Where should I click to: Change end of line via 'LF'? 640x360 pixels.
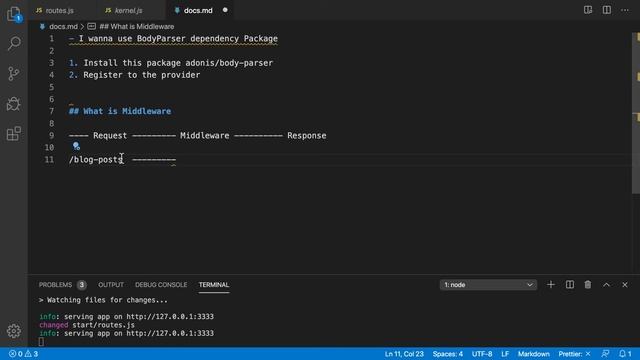505,354
